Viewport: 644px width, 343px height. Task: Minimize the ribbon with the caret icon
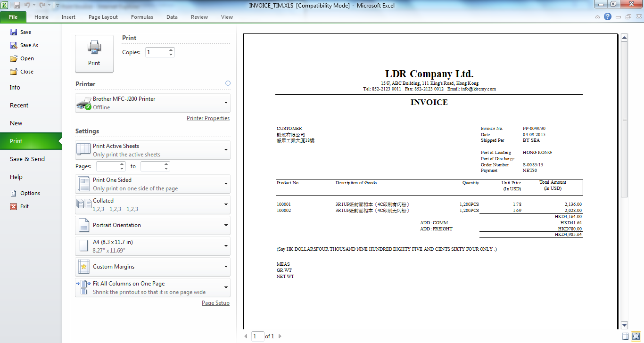(597, 17)
